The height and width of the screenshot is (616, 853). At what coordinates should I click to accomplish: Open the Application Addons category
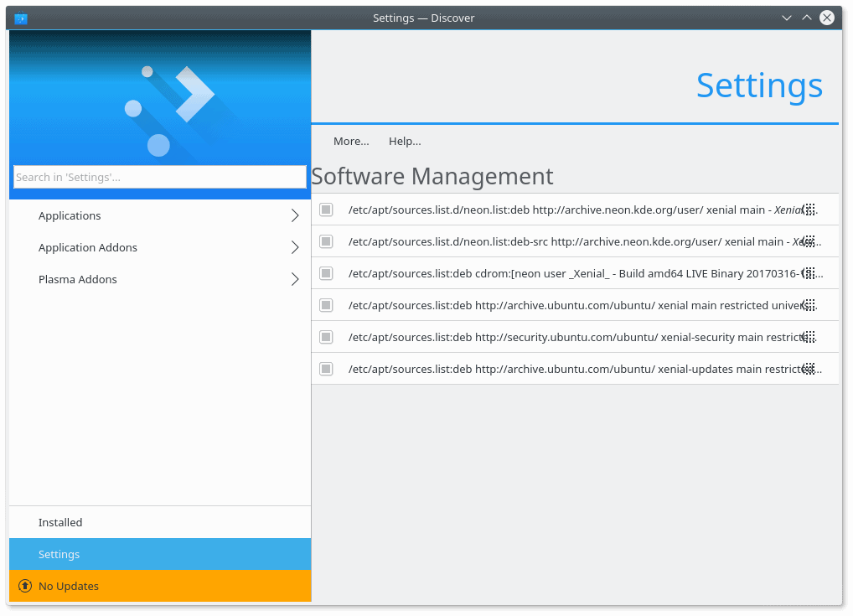tap(161, 249)
